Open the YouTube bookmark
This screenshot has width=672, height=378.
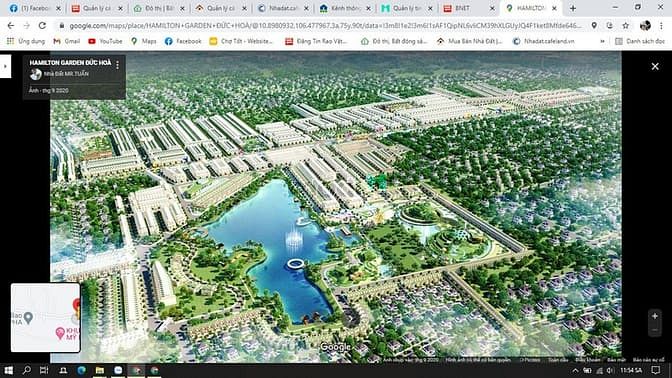point(105,41)
